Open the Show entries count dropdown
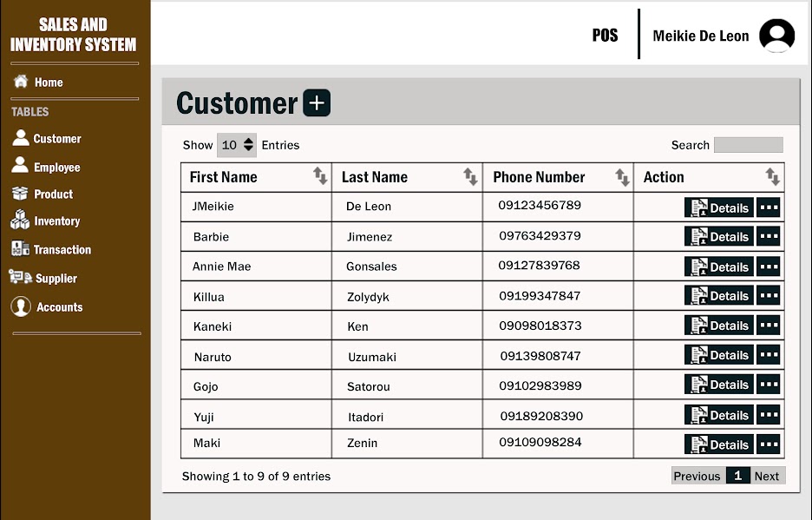 pos(237,145)
